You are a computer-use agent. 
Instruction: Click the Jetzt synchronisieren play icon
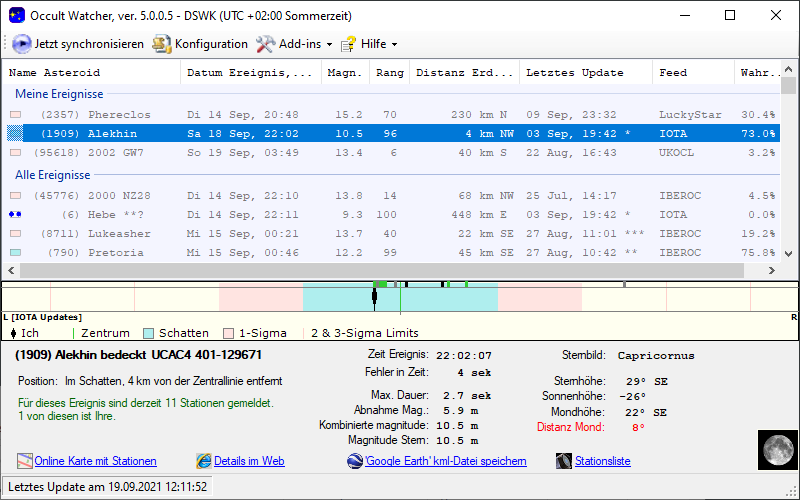[21, 44]
